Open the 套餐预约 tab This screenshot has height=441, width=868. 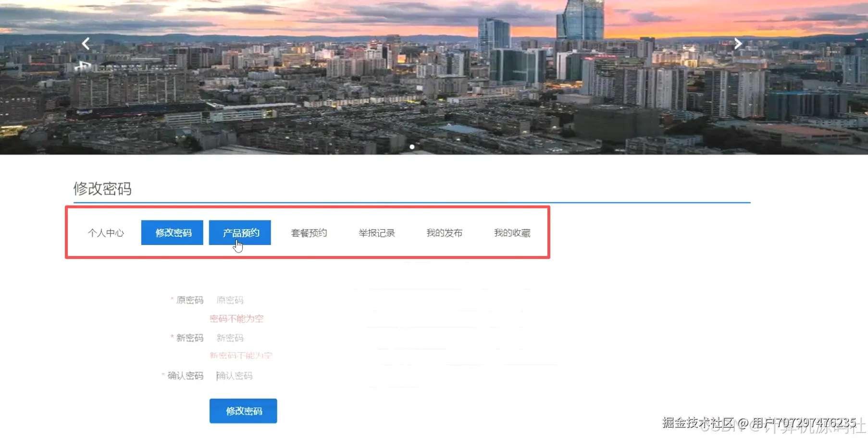point(309,233)
